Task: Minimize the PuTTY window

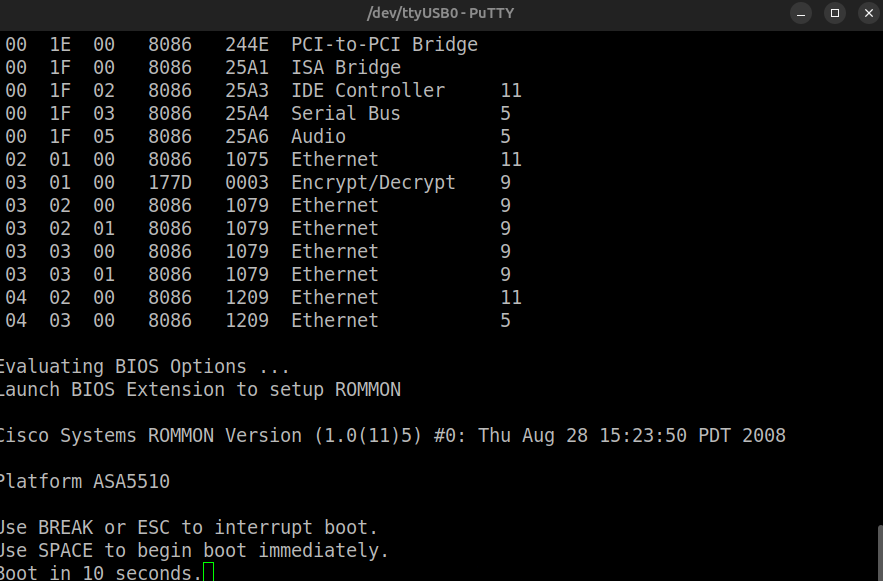Action: (801, 13)
